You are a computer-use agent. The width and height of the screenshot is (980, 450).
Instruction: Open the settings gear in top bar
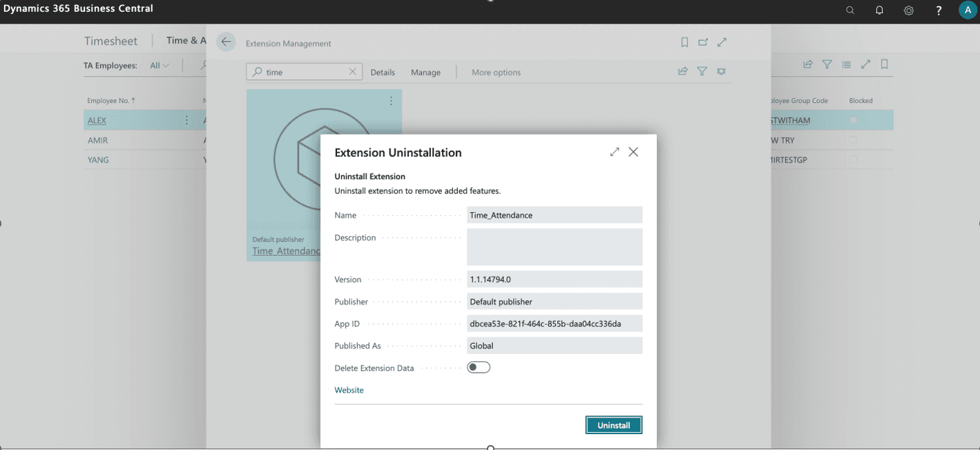point(909,10)
